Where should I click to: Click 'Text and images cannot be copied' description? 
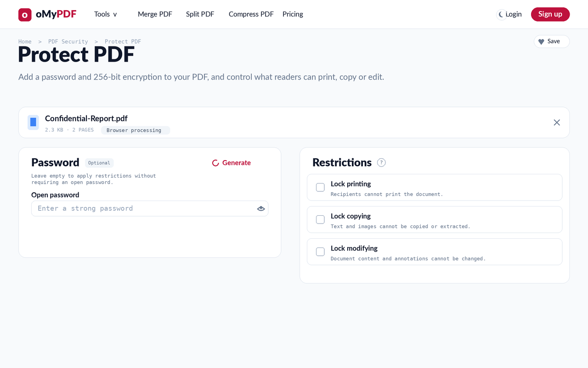401,226
